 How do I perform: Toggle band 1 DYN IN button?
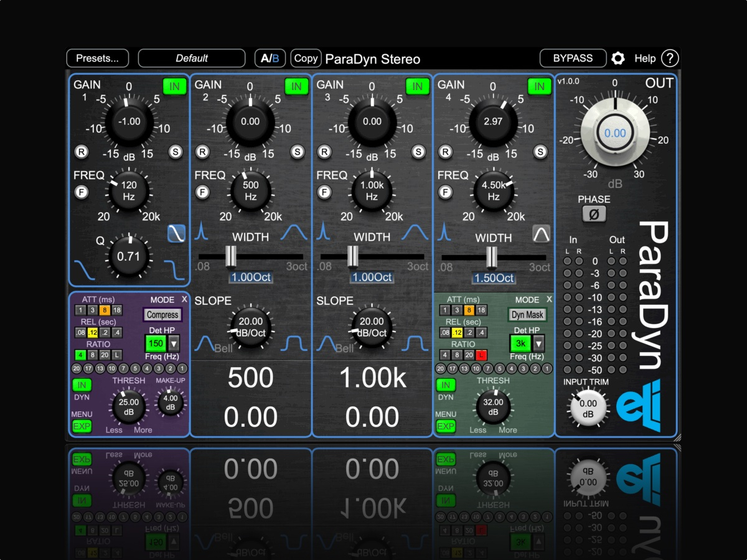(82, 385)
